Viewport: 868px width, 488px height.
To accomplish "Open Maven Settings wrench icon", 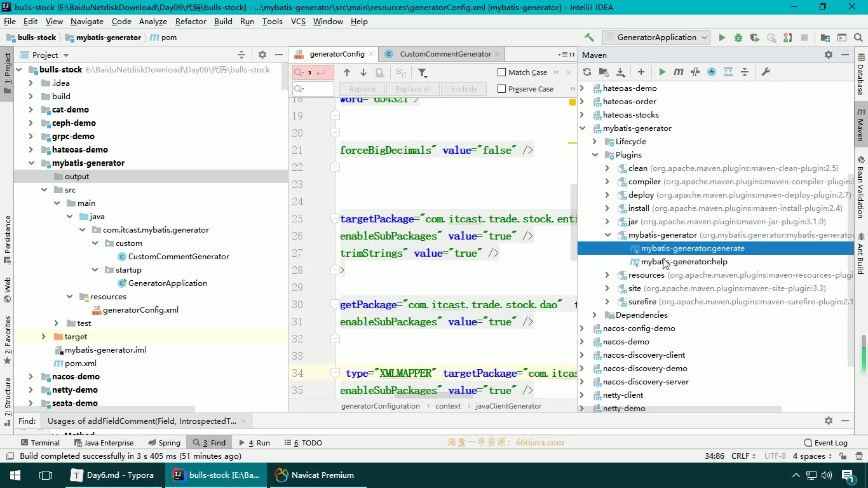I will click(766, 72).
